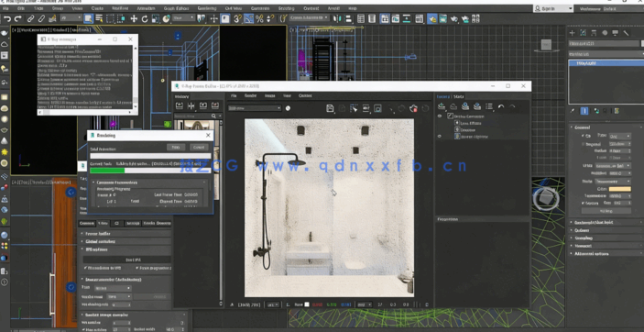Switch to the Common tab in Render Setup
644x332 pixels.
(87, 223)
